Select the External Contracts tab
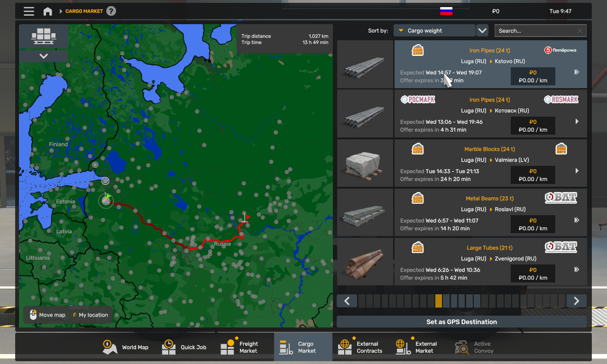The height and width of the screenshot is (364, 607). (360, 347)
